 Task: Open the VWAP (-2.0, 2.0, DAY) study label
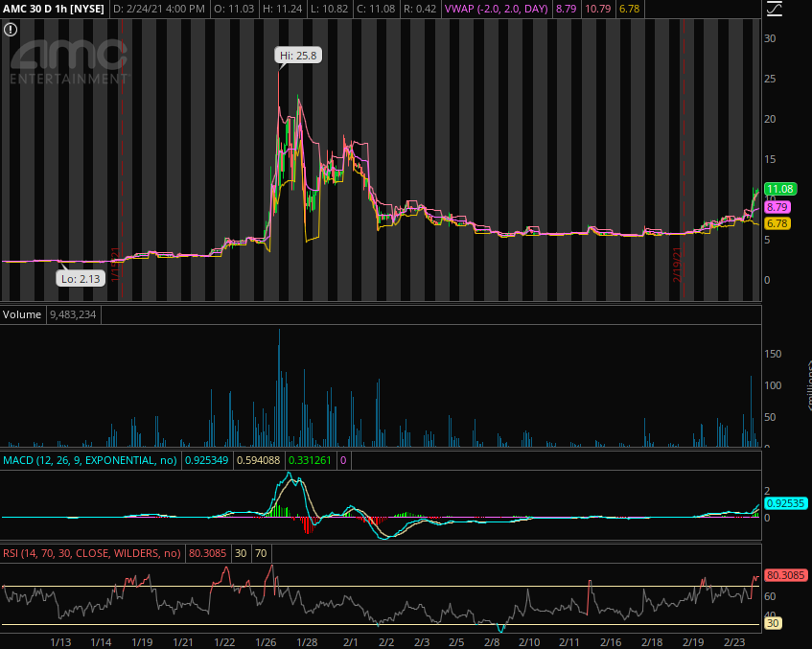(496, 9)
